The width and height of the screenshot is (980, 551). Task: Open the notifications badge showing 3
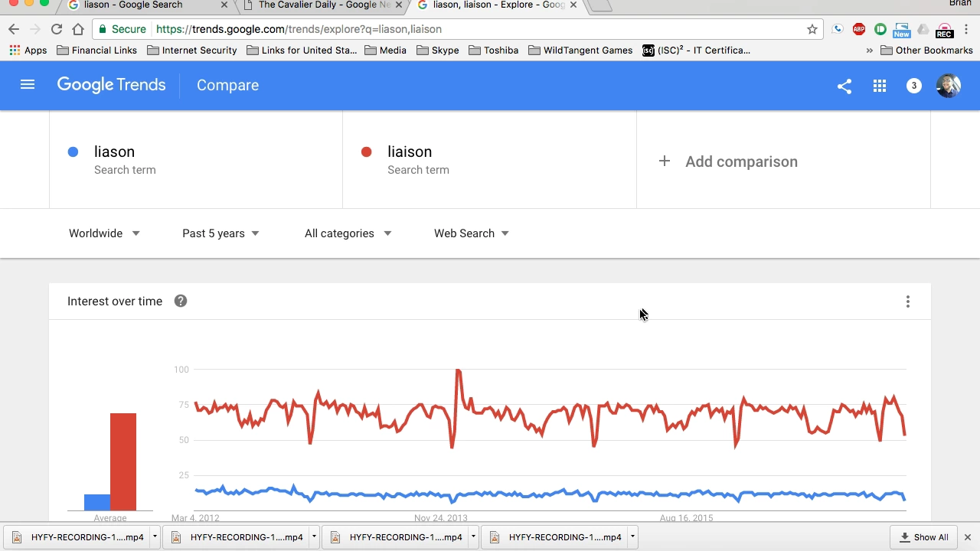point(913,86)
